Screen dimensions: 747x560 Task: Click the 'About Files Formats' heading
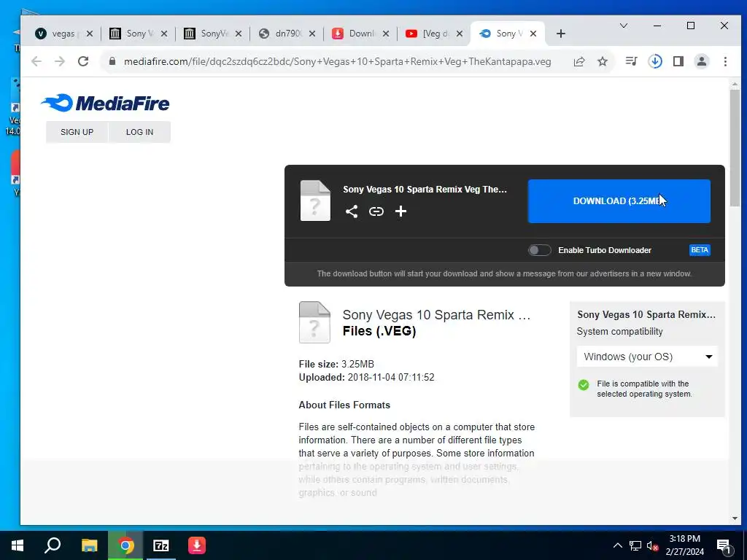point(344,405)
